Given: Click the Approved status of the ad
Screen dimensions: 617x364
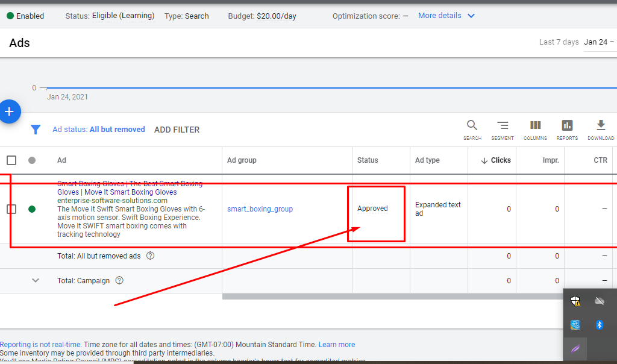Looking at the screenshot, I should [372, 209].
